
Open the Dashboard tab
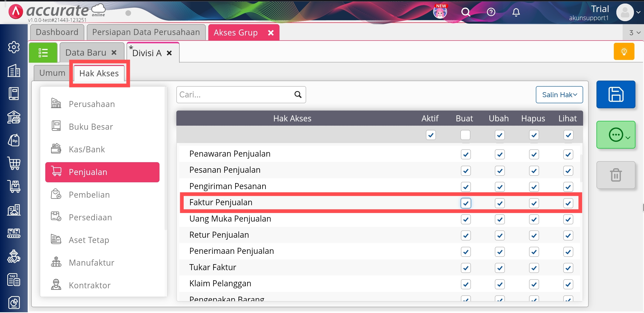(57, 32)
